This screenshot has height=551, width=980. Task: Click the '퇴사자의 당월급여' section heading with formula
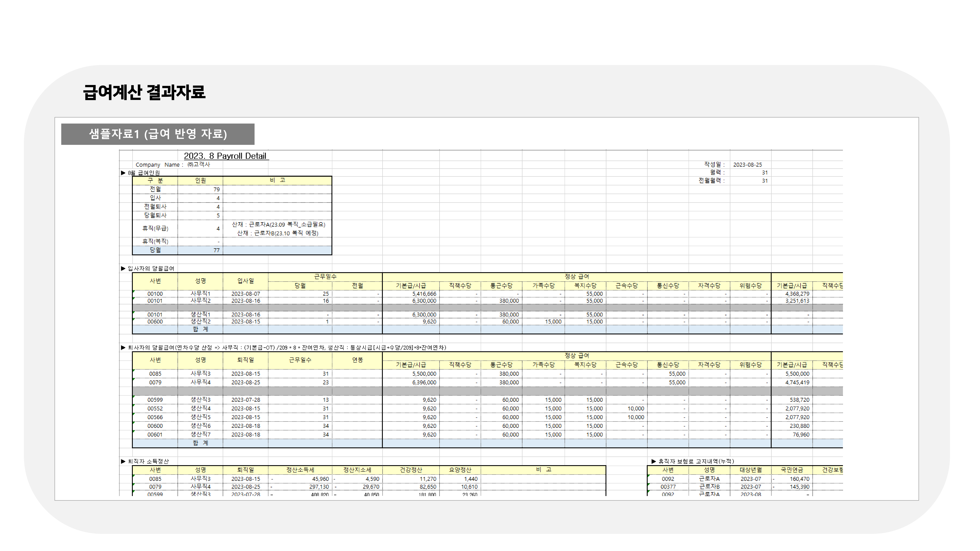(283, 348)
